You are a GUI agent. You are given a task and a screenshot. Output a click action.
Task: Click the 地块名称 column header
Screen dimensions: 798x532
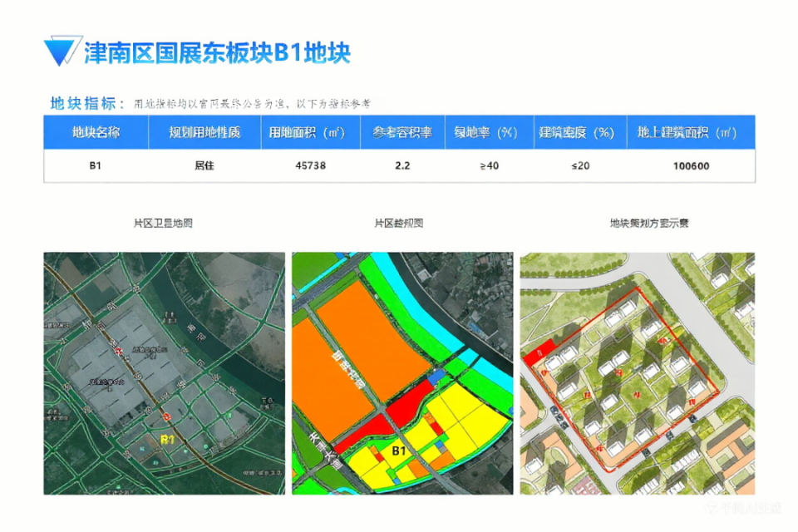[96, 132]
